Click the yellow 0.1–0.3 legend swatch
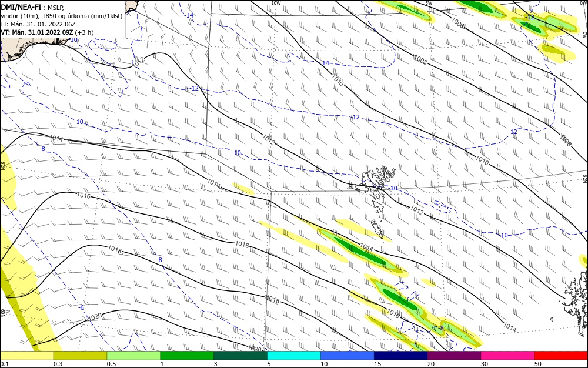The width and height of the screenshot is (588, 368). tap(27, 356)
